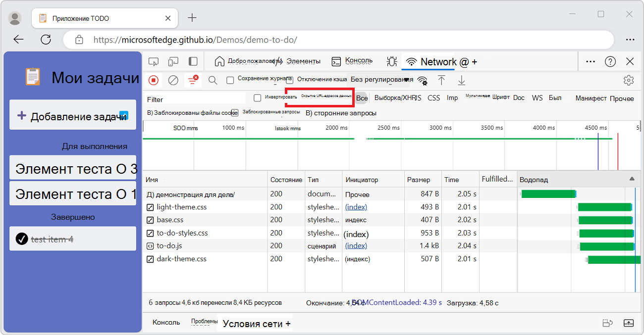644x335 pixels.
Task: Enable the Инвертировать filter checkbox
Action: 257,97
